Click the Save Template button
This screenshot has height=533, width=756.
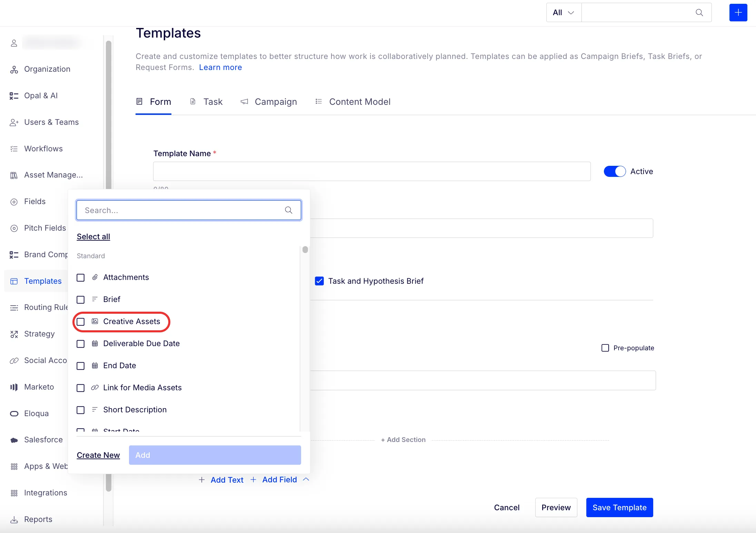[x=619, y=507]
